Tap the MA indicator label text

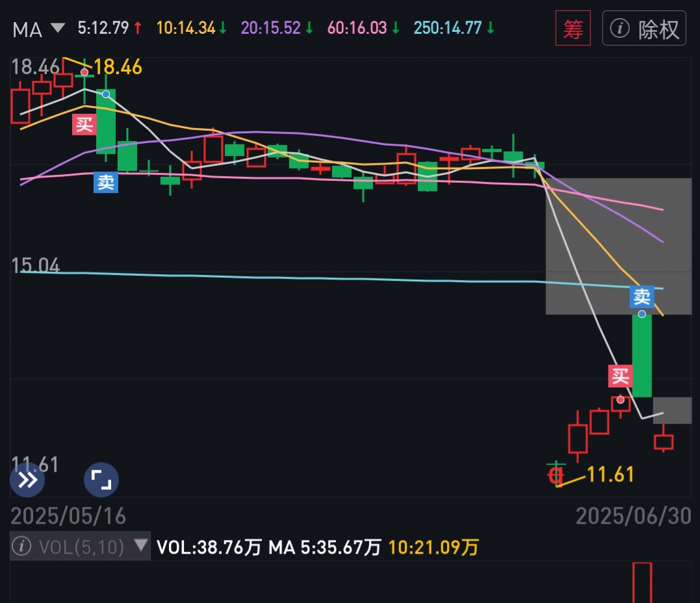(x=27, y=30)
